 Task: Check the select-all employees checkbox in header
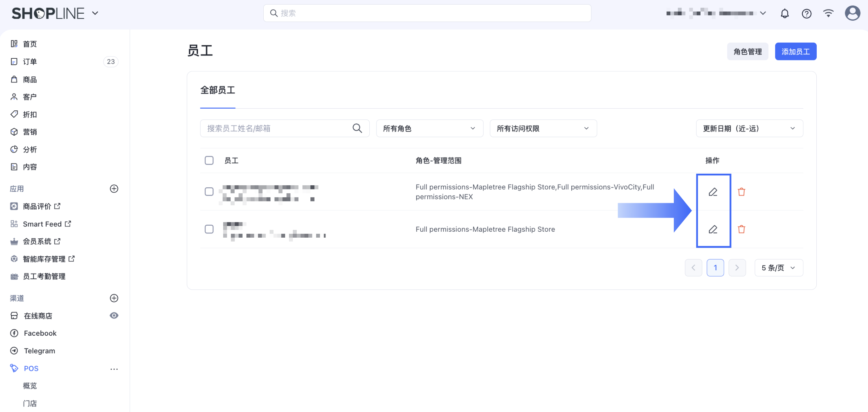click(x=209, y=160)
